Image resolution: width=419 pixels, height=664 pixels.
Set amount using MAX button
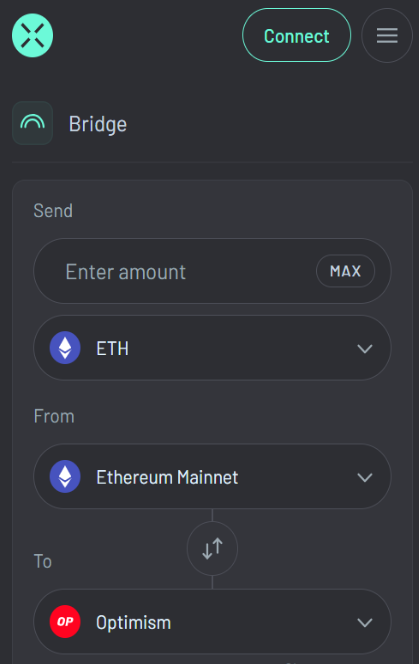(x=345, y=271)
